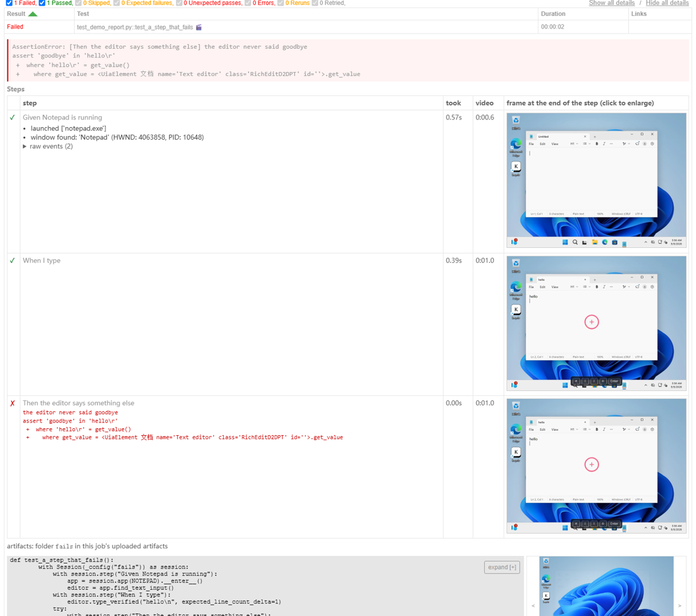Collapse the Failed result row
The height and width of the screenshot is (616, 696).
[x=15, y=27]
